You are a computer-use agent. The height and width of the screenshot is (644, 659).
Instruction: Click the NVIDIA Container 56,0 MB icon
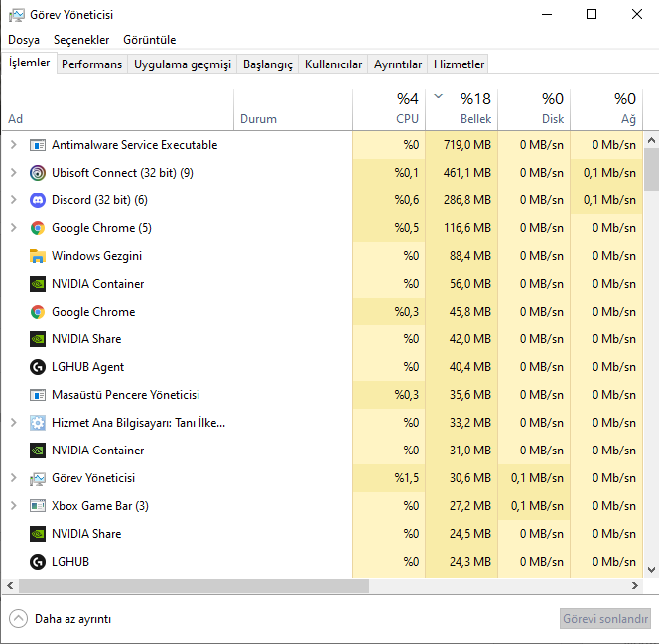pyautogui.click(x=38, y=284)
